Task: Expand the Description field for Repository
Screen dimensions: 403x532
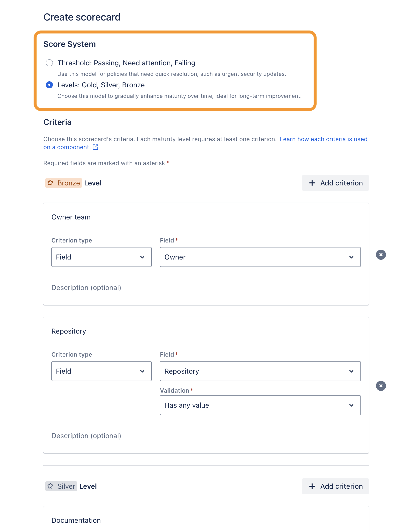Action: (86, 436)
